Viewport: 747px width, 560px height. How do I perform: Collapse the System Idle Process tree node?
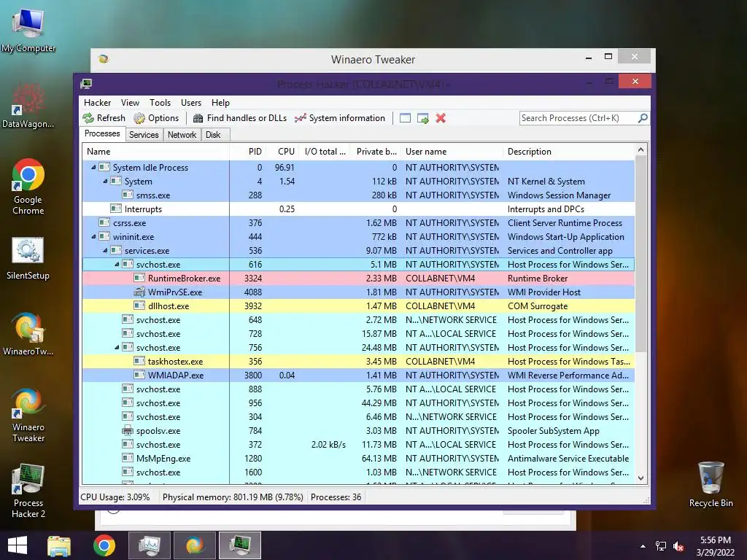(93, 167)
